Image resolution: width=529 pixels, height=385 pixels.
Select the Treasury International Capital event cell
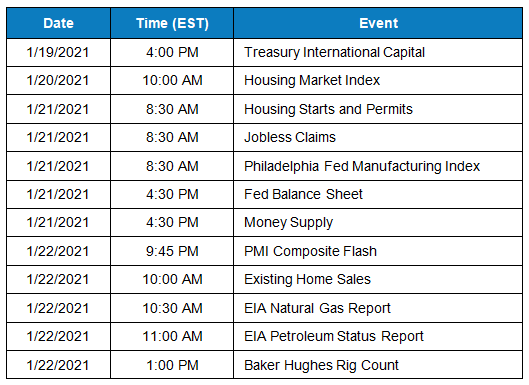click(x=378, y=53)
